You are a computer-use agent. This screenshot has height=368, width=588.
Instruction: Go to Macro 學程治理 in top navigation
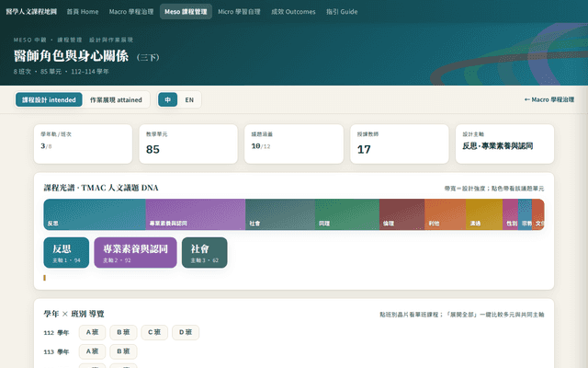point(131,12)
